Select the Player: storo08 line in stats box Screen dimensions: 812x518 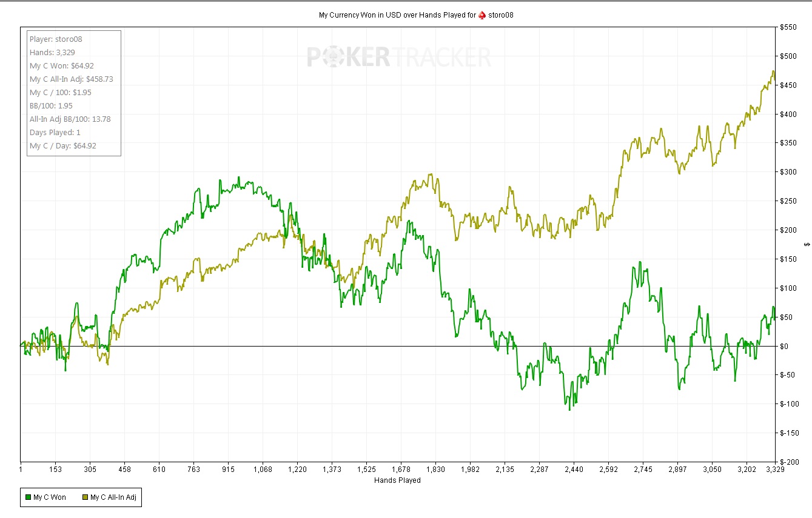pos(56,39)
